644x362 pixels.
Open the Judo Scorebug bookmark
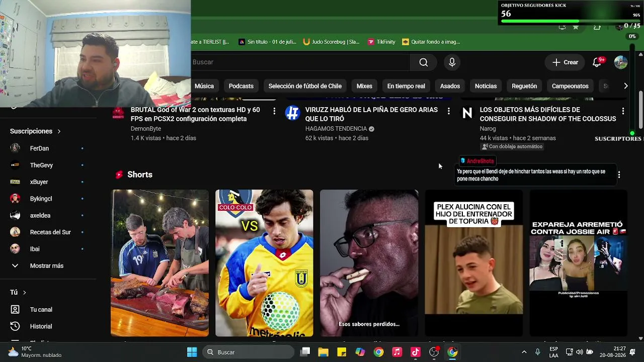pyautogui.click(x=332, y=42)
